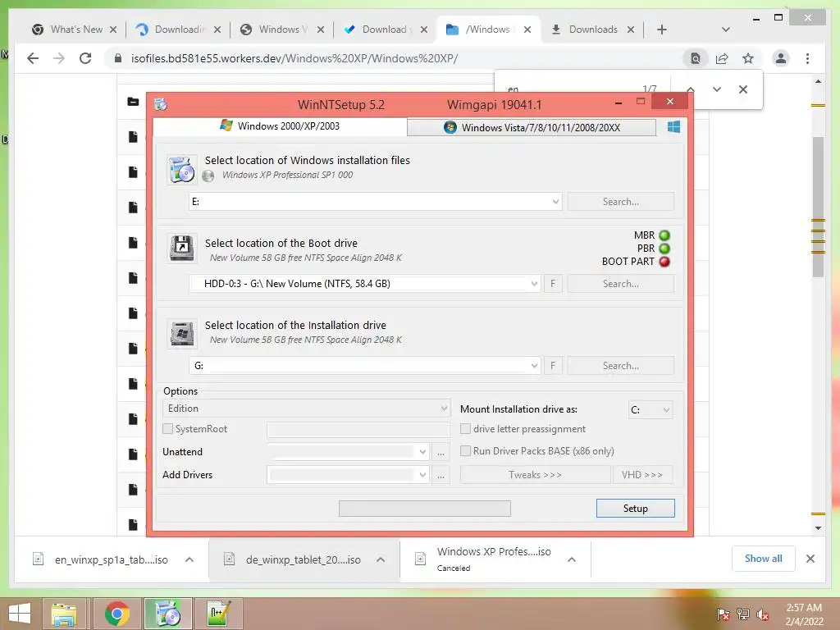This screenshot has width=840, height=630.
Task: Open the Windows Start button
Action: pos(20,614)
